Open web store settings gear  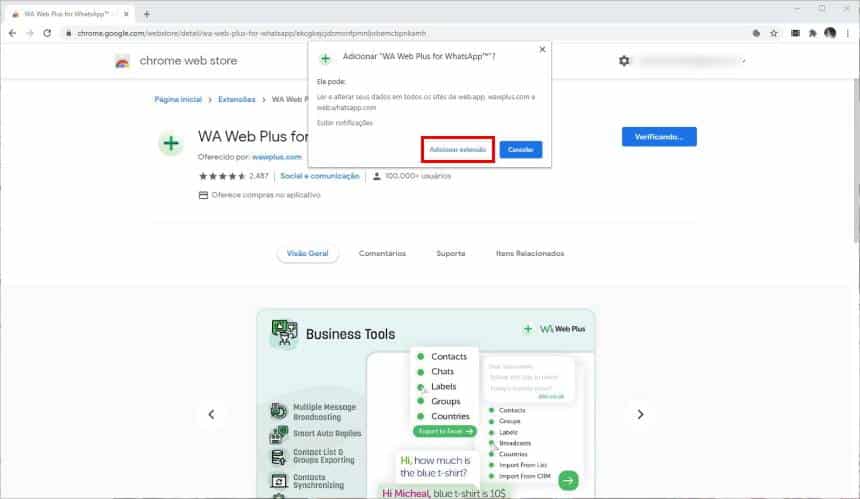[624, 61]
